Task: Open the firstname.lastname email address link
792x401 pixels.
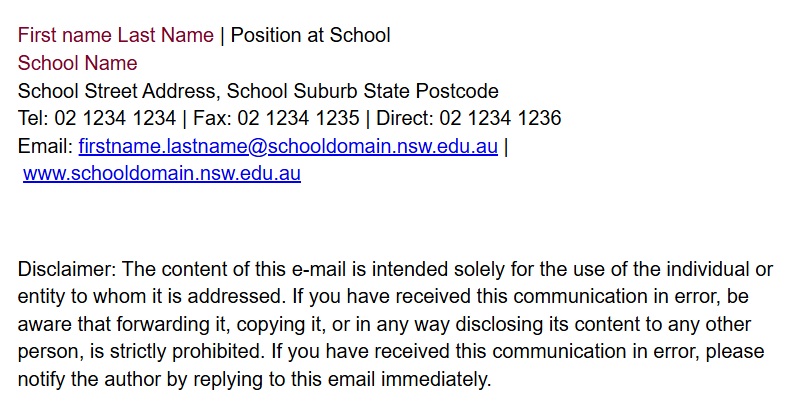Action: 288,147
